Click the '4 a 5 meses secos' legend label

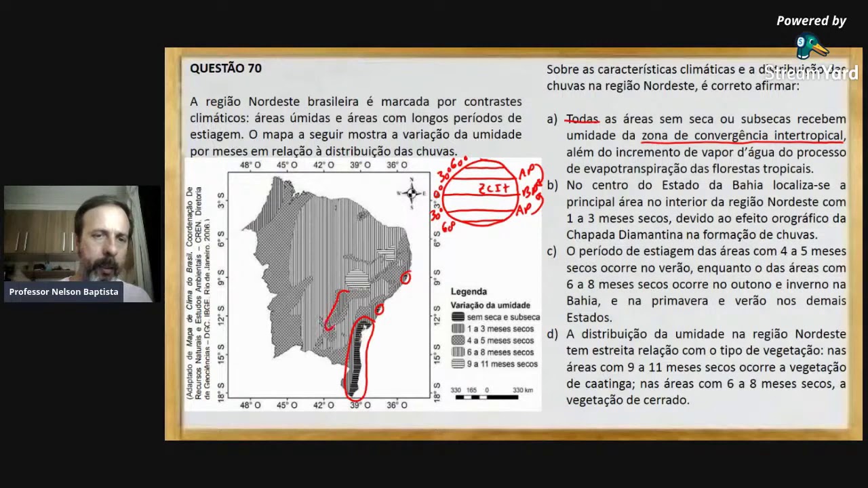500,340
